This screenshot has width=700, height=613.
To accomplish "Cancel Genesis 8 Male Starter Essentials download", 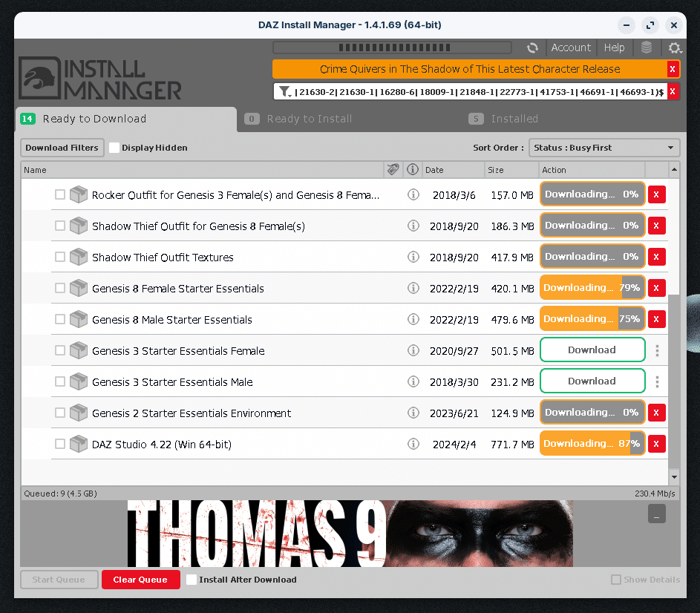I will (657, 319).
